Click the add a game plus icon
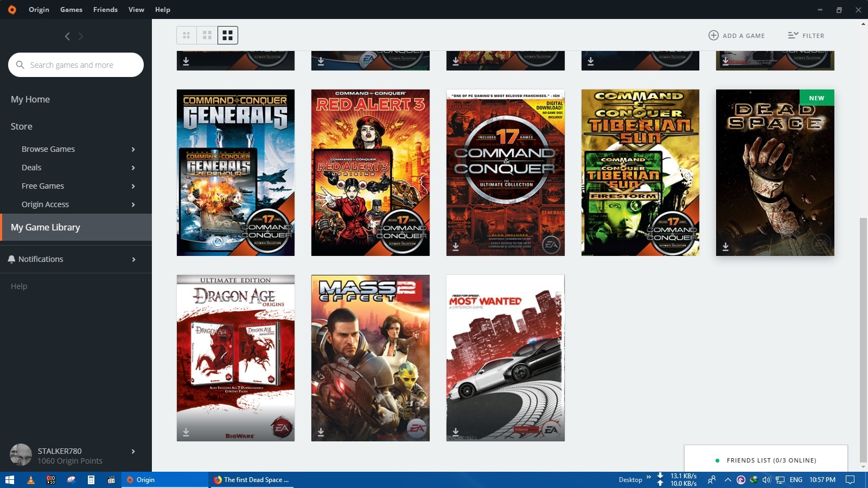The width and height of the screenshot is (868, 488). [x=713, y=35]
